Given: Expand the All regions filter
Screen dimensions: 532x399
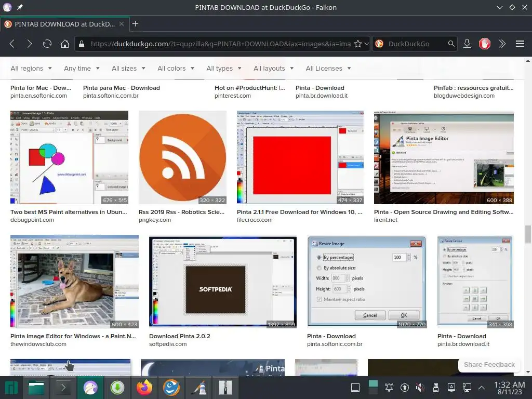Looking at the screenshot, I should coord(31,68).
